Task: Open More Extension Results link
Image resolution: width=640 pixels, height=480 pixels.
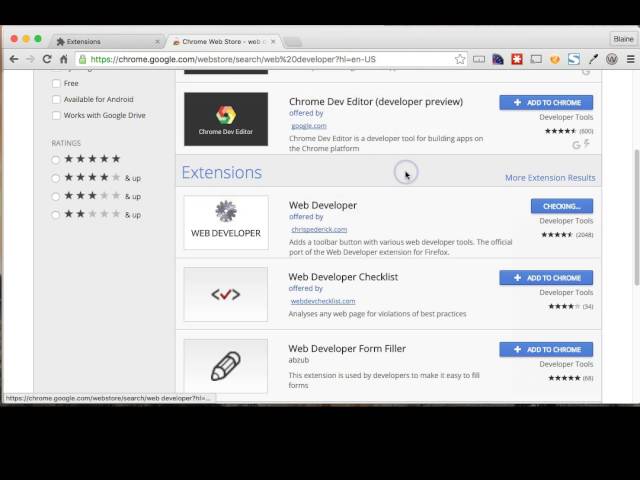Action: coord(550,178)
